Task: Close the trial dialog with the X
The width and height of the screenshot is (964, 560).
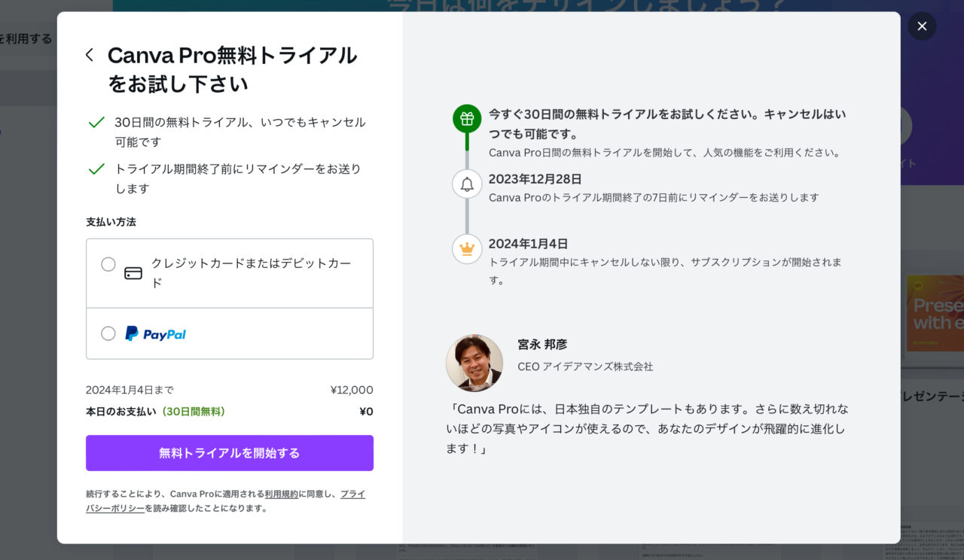Action: pos(921,26)
